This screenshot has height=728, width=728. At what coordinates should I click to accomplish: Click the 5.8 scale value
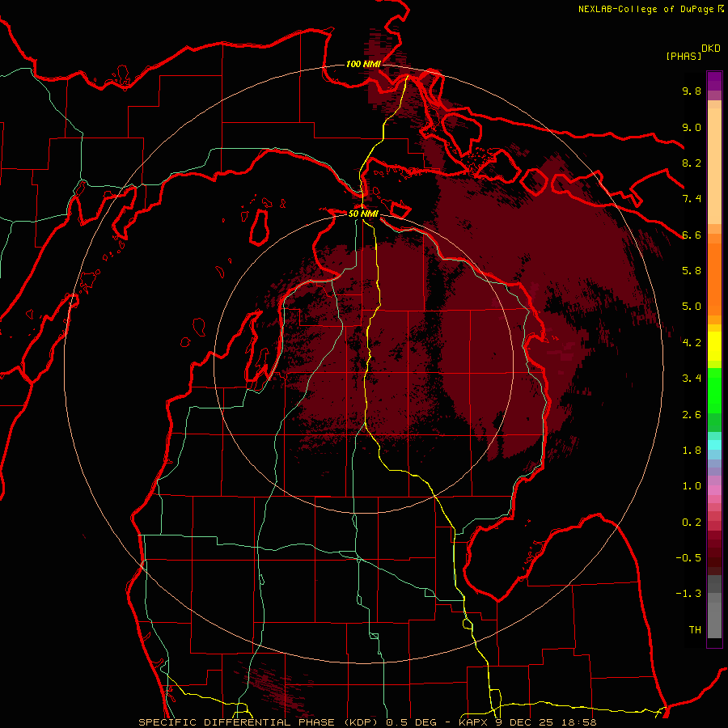(x=692, y=271)
